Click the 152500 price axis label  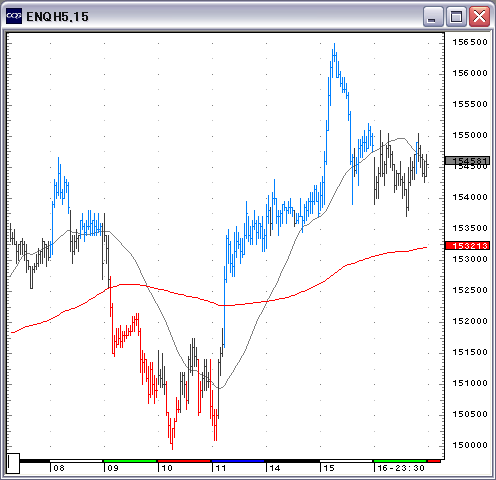coord(470,290)
